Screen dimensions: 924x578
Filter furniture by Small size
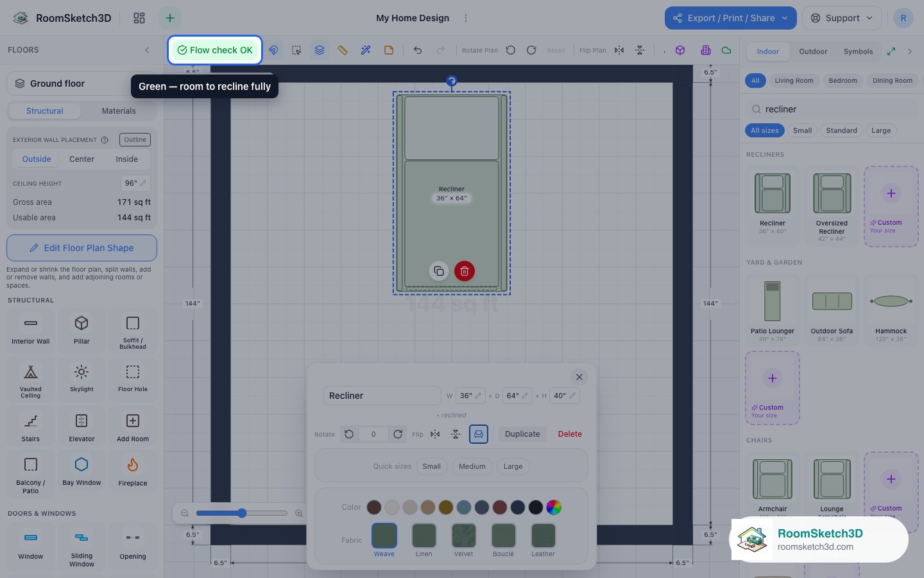coord(803,130)
